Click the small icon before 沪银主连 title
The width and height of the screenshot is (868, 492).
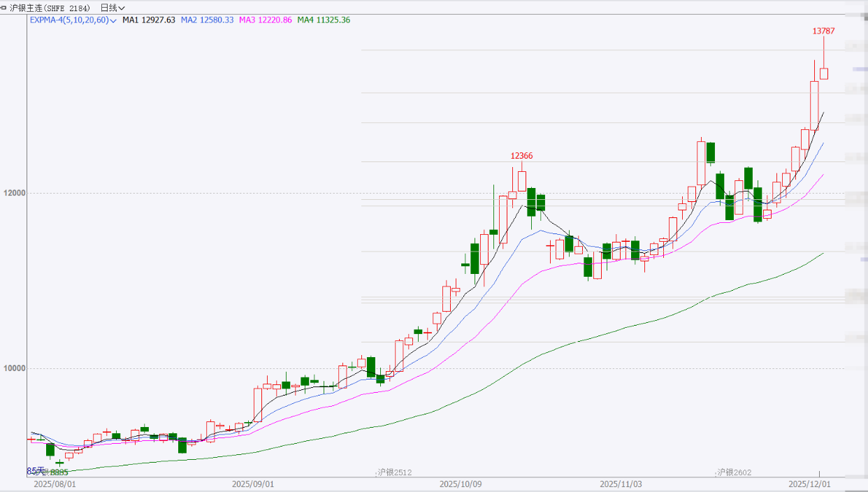coord(4,8)
